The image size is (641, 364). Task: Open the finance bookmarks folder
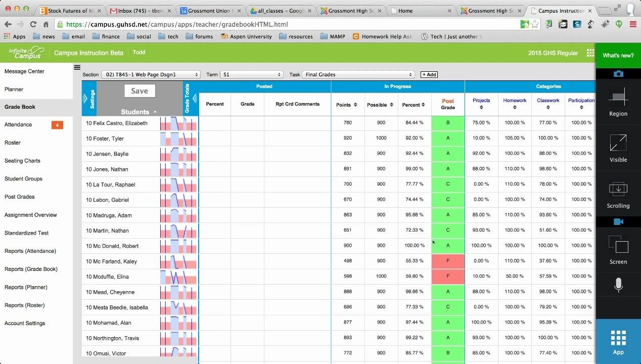point(106,36)
